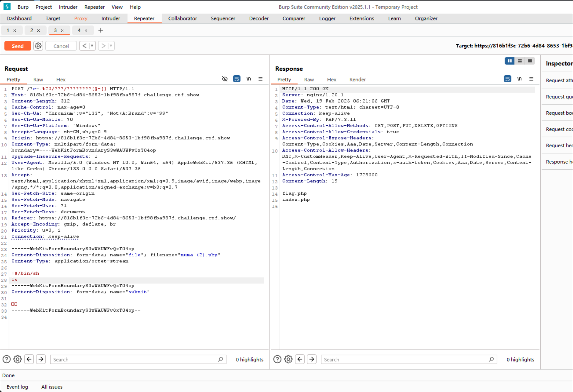Open Request panel hamburger options menu
Viewport: 573px width, 392px height.
coord(260,79)
